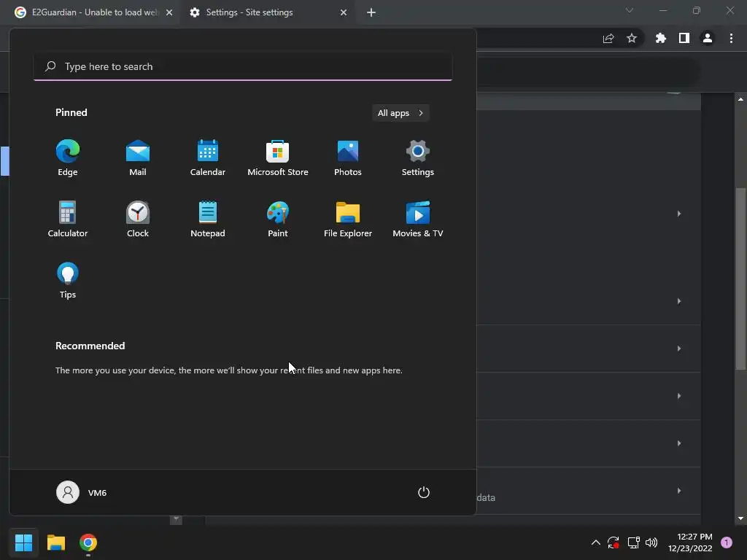747x560 pixels.
Task: Open Chrome profile menu
Action: coord(708,38)
